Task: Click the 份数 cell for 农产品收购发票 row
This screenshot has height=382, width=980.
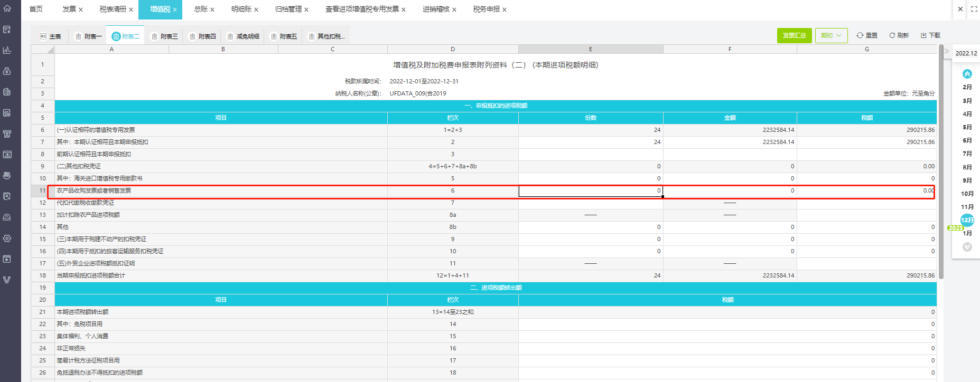Action: (x=590, y=190)
